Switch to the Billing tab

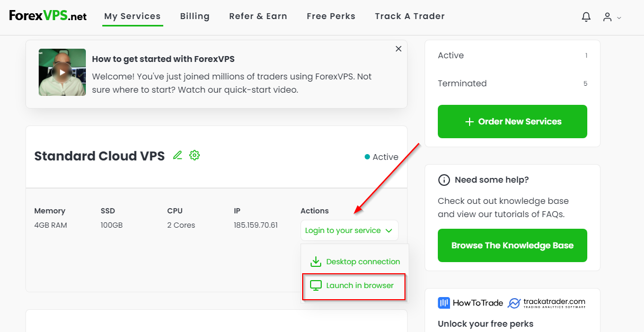pos(195,16)
